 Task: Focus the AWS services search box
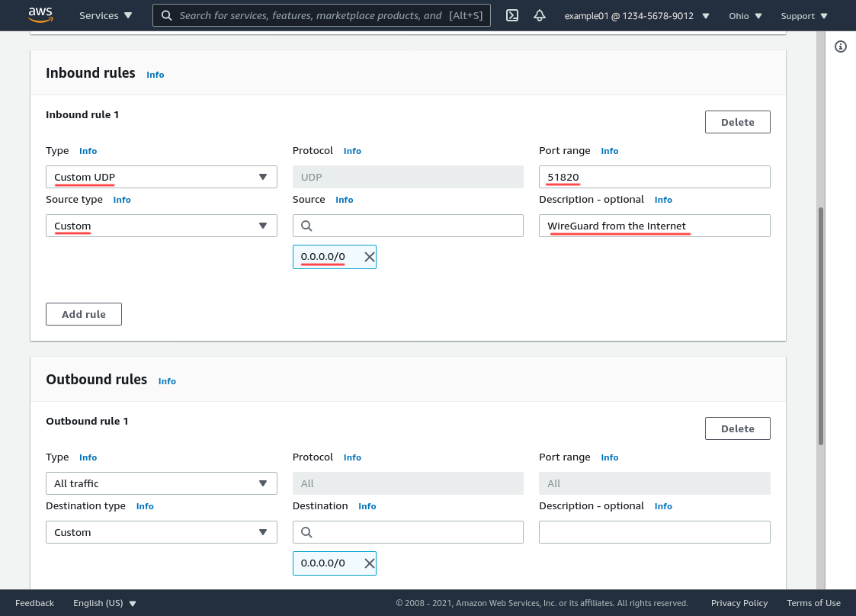pyautogui.click(x=322, y=15)
